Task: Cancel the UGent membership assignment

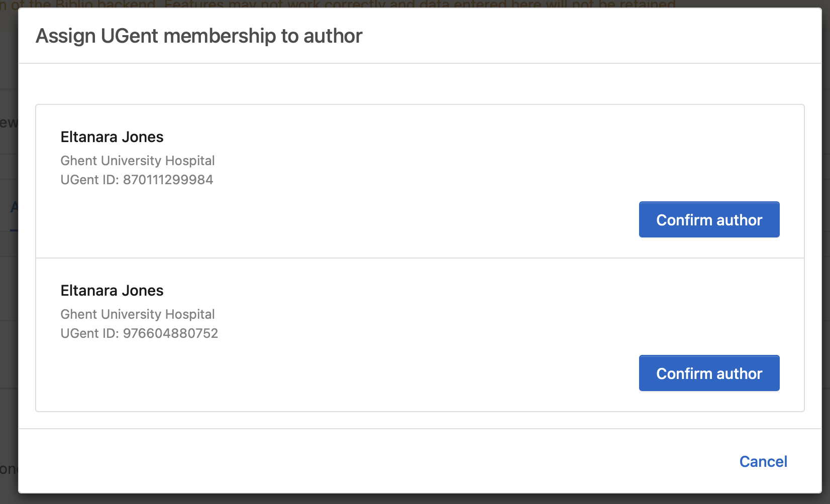Action: [x=763, y=461]
